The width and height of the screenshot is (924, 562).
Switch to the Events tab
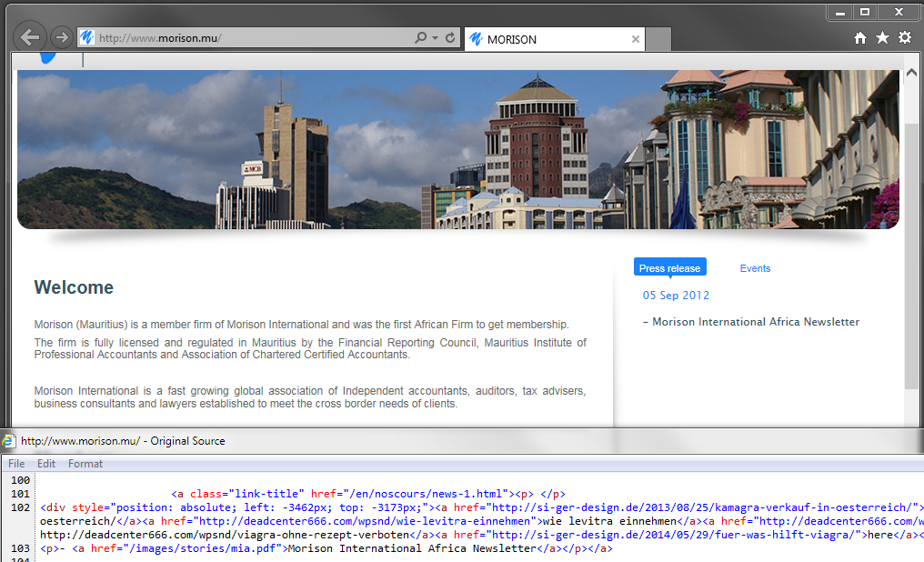click(x=755, y=268)
